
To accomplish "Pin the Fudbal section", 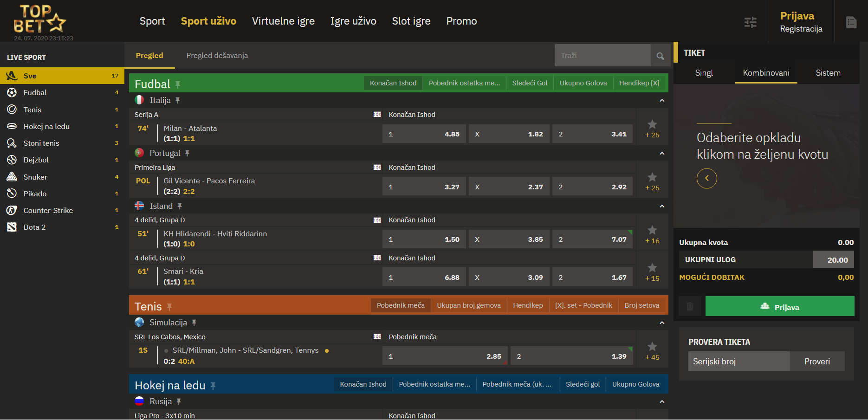I will point(178,84).
